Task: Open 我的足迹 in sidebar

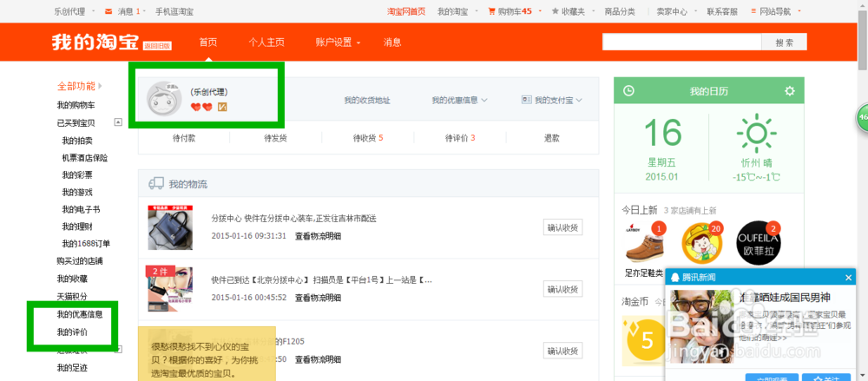Action: 72,368
